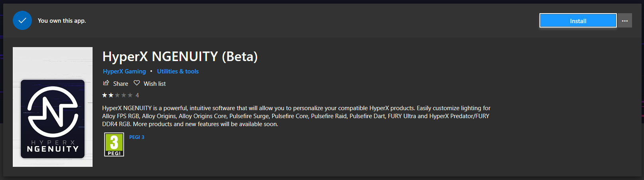The width and height of the screenshot is (644, 180).
Task: Click the 'Wish list' label text
Action: click(155, 84)
